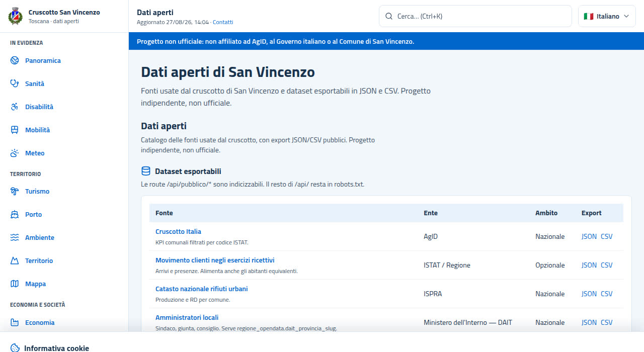Click the Dataset esportabili heading
Screen dimensions: 644x352
(x=188, y=171)
